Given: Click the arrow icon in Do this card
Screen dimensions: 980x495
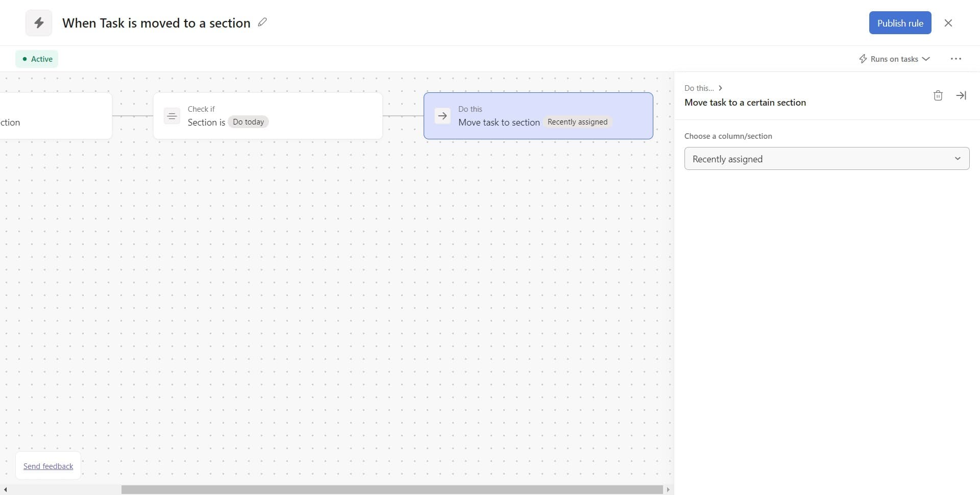Looking at the screenshot, I should 443,116.
